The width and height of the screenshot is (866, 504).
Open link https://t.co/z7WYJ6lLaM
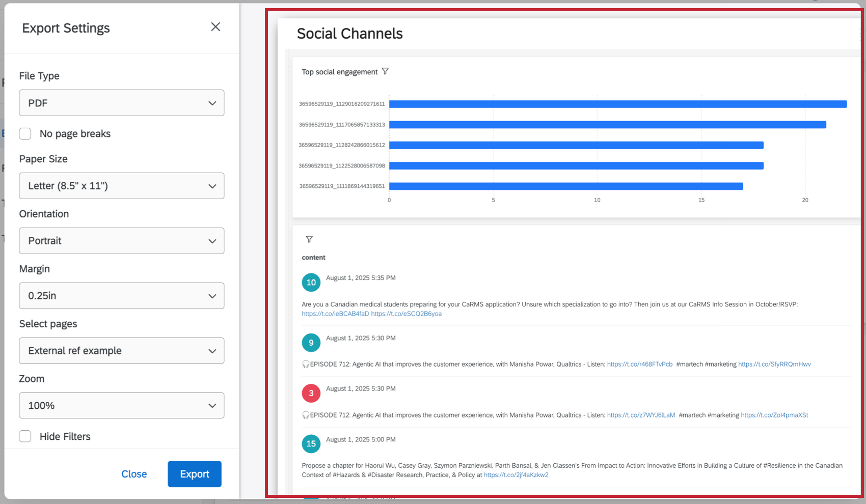tap(641, 415)
